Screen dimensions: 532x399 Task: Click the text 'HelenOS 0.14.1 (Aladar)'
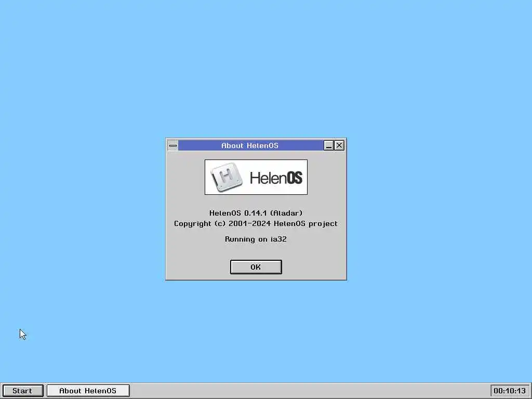point(256,213)
